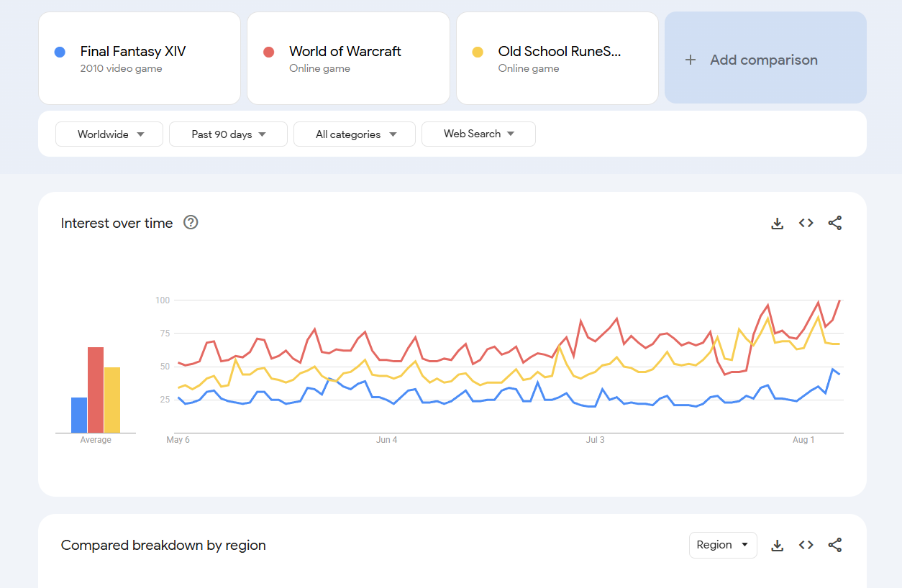Download the Compared breakdown by region data
The height and width of the screenshot is (588, 902).
coord(777,546)
